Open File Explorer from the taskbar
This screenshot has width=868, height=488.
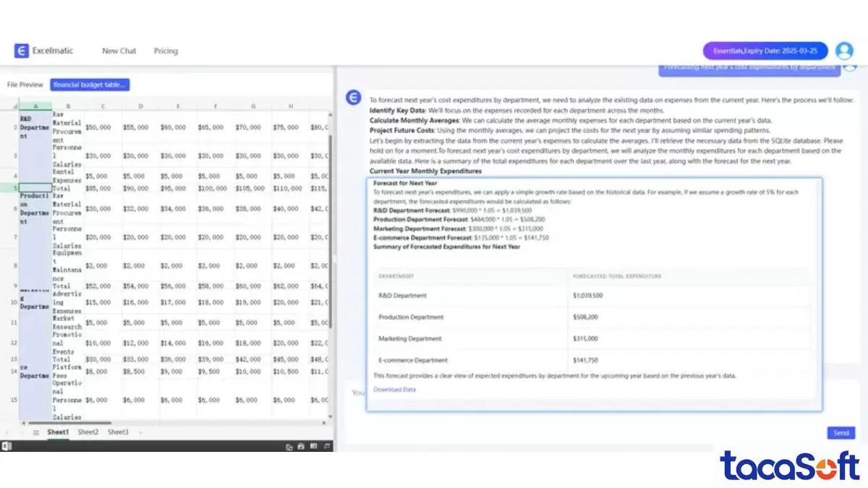coord(290,447)
